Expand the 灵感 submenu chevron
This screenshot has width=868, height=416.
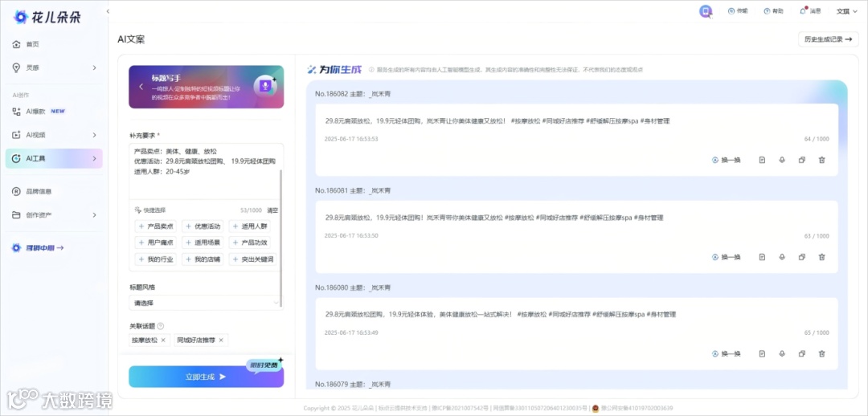(94, 67)
